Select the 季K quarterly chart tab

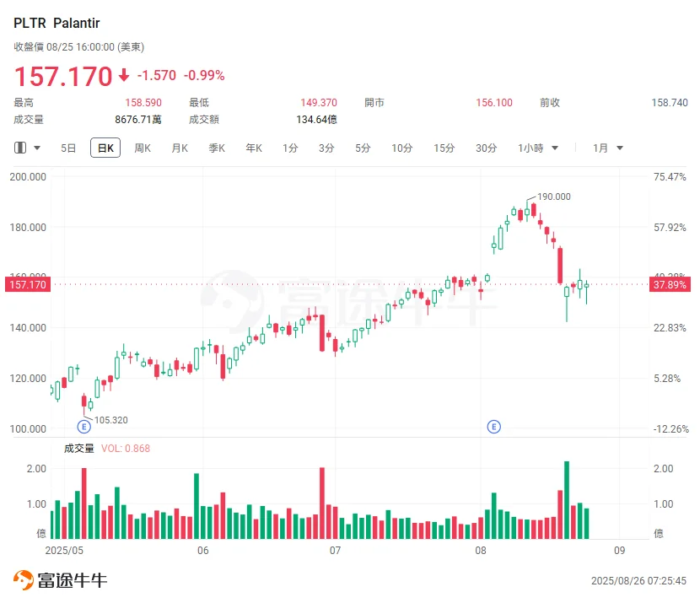tap(217, 148)
